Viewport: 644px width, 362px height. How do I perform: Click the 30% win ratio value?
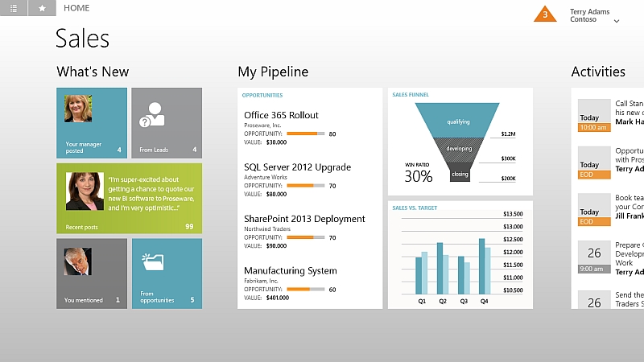tap(418, 176)
